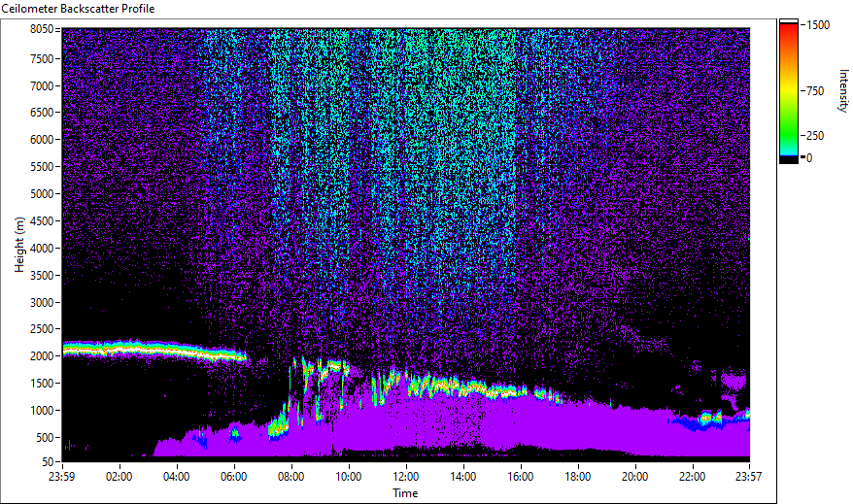
Task: Select the 8050 height axis value
Action: 42,29
